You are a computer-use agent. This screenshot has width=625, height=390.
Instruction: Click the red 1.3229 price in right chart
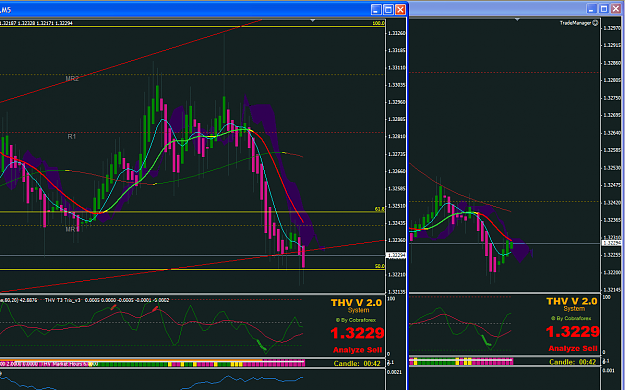(572, 331)
